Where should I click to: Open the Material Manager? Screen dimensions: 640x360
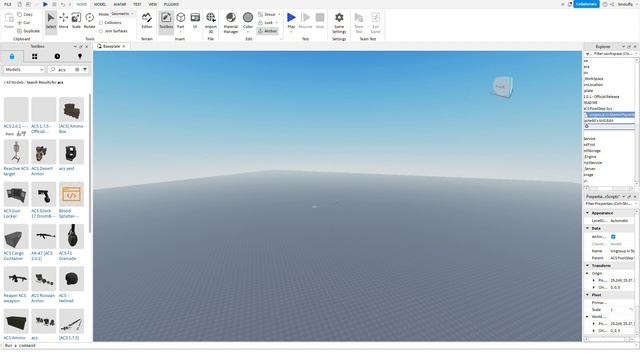click(231, 22)
